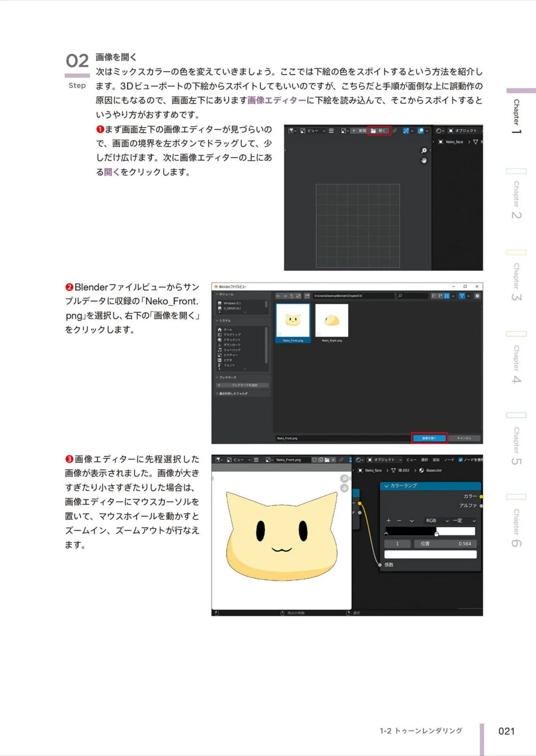Toggle the file filter funnel icon
This screenshot has height=756, width=536.
click(x=462, y=296)
